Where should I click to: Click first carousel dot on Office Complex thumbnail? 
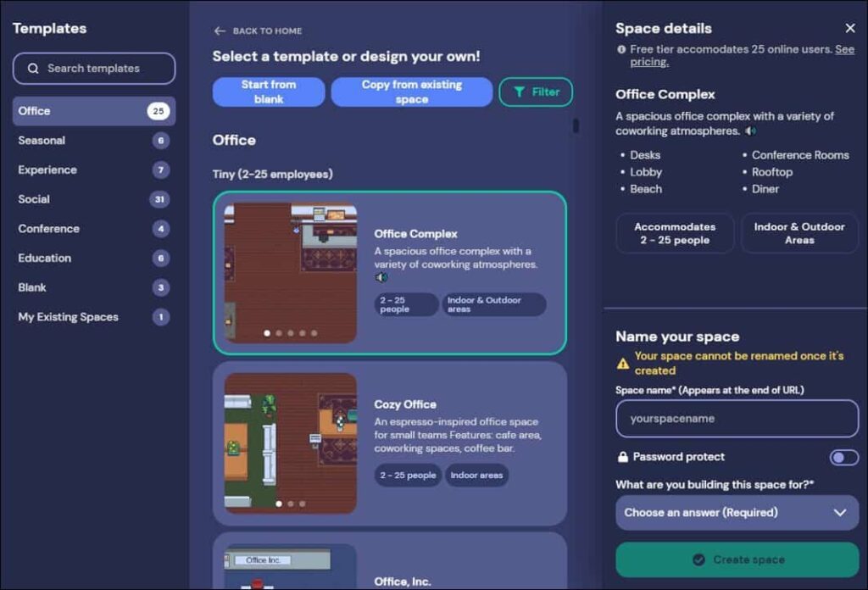[267, 333]
